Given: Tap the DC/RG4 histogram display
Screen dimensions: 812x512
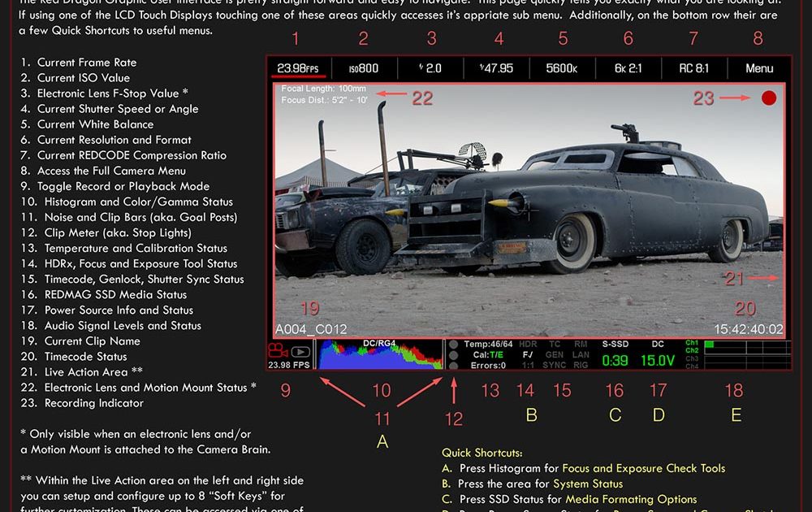Looking at the screenshot, I should tap(379, 354).
